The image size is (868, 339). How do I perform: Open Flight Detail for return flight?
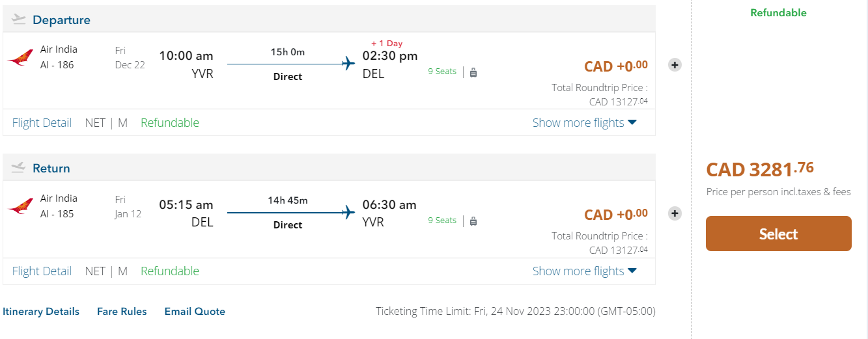[x=42, y=271]
